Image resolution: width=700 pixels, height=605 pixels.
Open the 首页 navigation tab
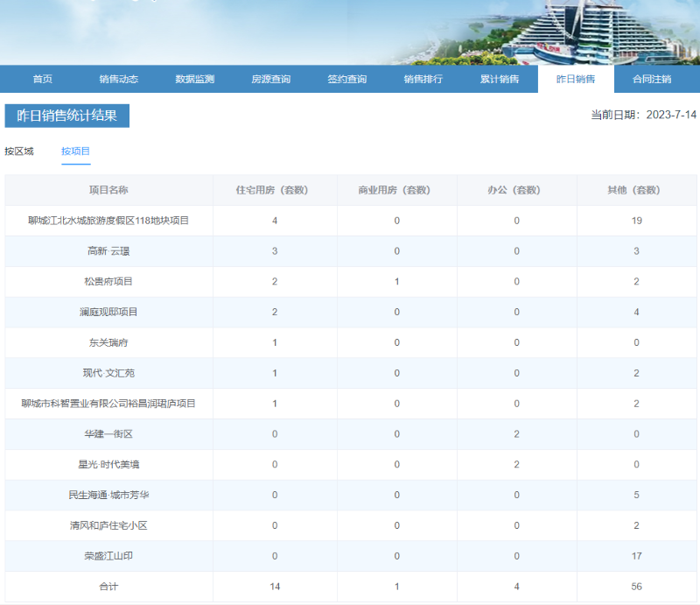(42, 79)
